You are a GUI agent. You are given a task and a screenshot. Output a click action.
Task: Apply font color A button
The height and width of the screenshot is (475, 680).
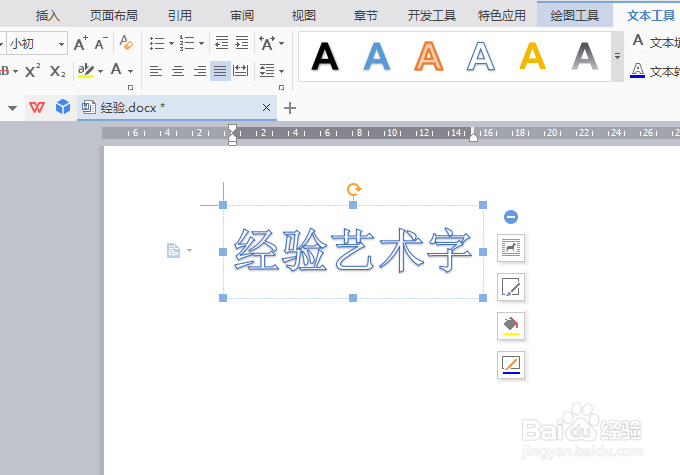116,69
